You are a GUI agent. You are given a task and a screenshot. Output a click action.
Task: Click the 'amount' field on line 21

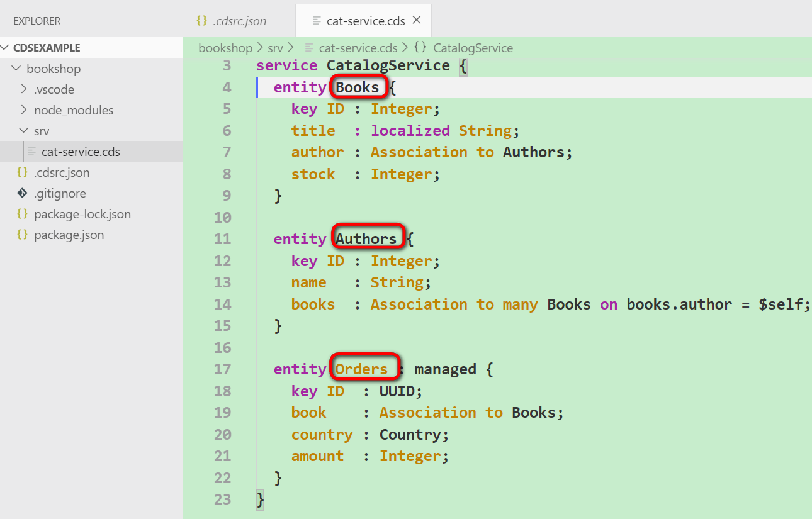(318, 456)
